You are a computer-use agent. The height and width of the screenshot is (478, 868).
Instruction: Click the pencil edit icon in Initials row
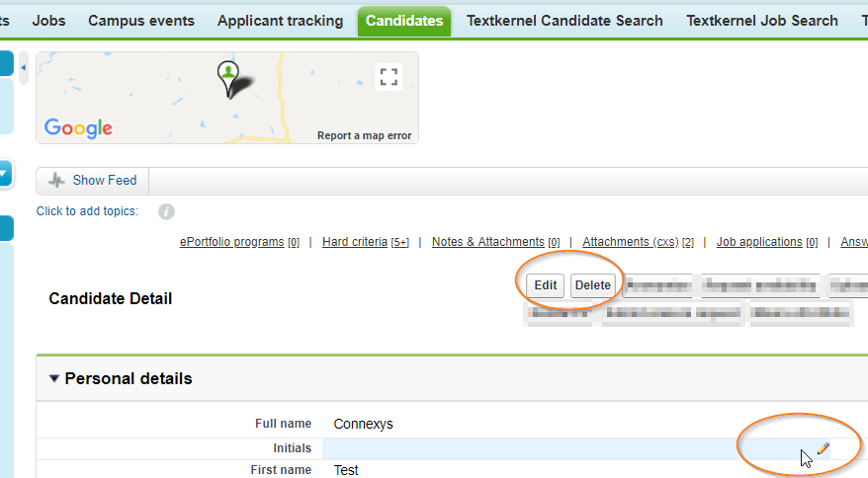(824, 448)
